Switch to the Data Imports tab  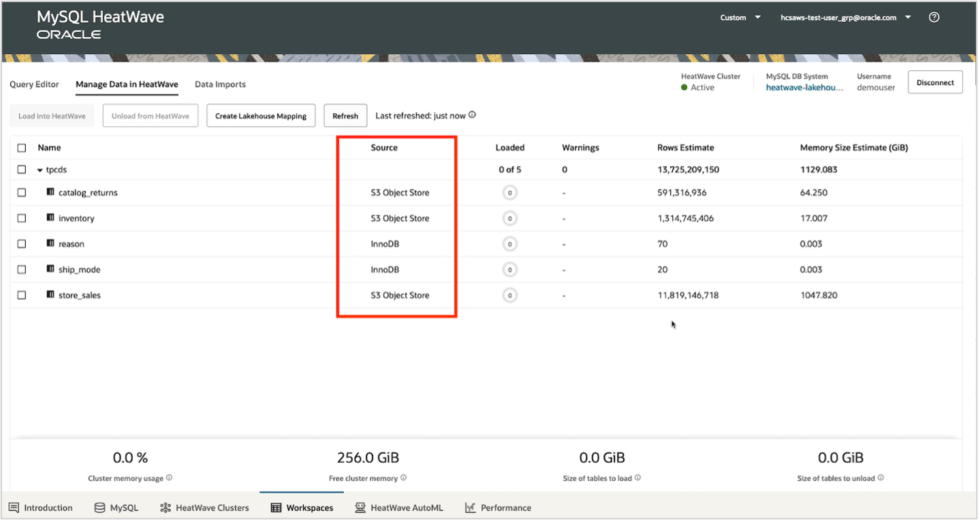[219, 84]
